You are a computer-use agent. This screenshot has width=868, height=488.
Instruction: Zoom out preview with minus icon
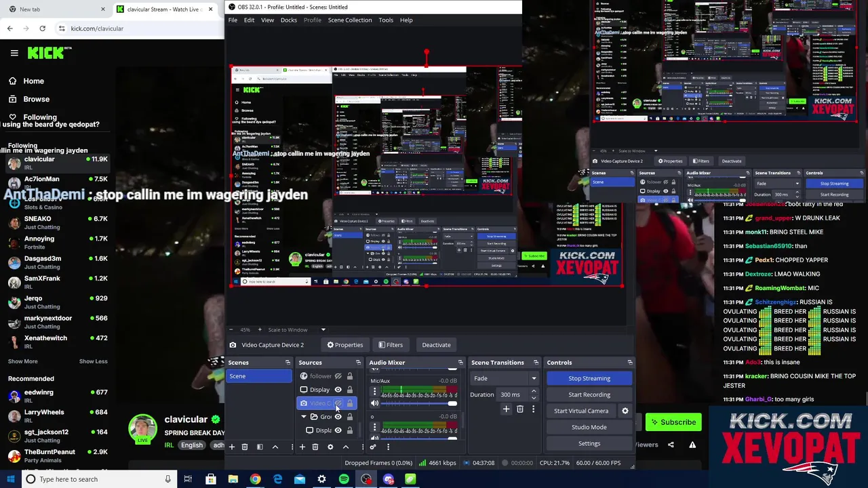pyautogui.click(x=232, y=329)
